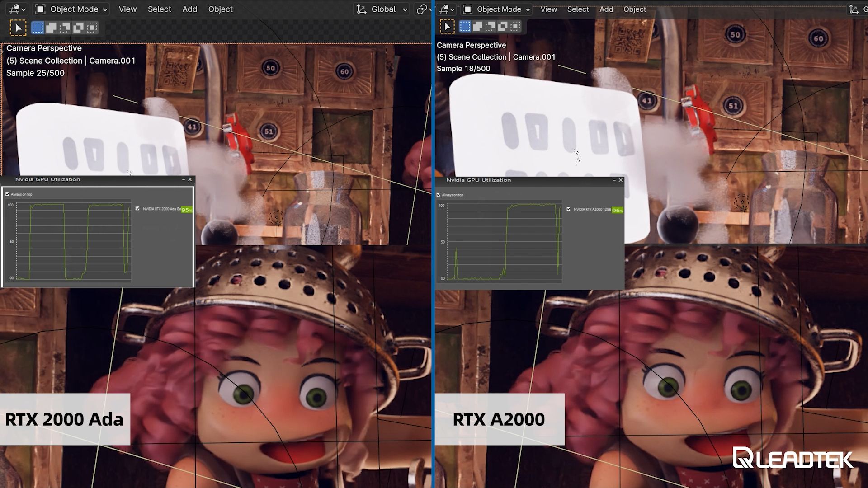Viewport: 868px width, 488px height.
Task: Click '(5) Scene Collection' in the left viewport
Action: click(x=44, y=61)
